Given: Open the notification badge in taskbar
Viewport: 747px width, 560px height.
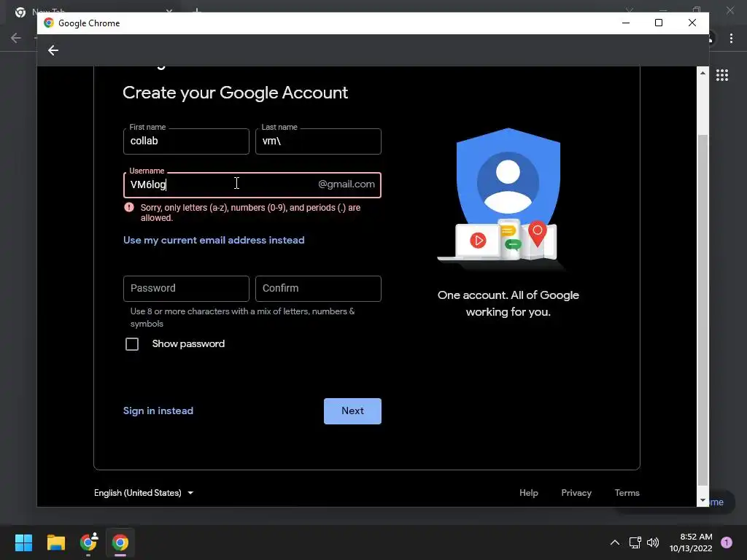Looking at the screenshot, I should click(x=727, y=542).
